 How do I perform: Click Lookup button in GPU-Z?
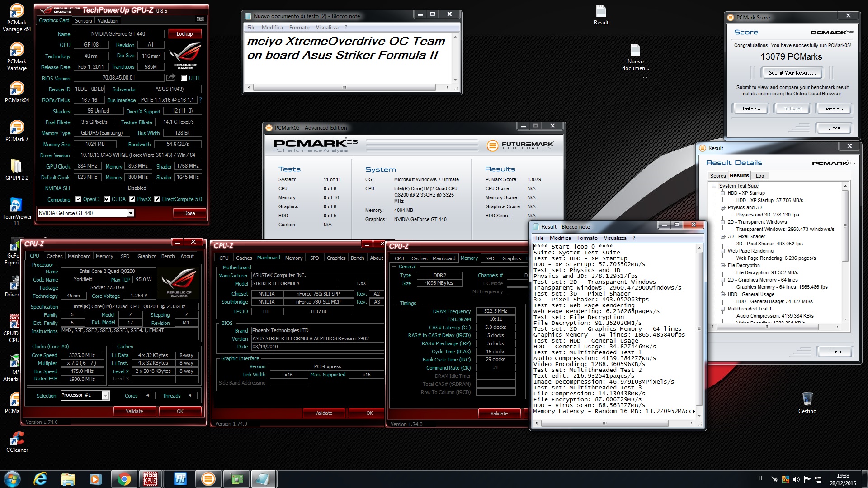[184, 34]
